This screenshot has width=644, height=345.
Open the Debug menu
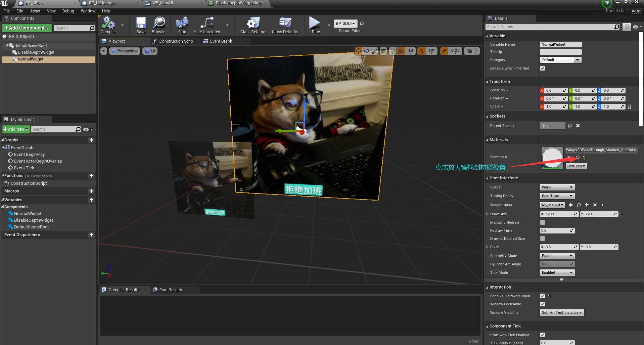click(x=68, y=11)
